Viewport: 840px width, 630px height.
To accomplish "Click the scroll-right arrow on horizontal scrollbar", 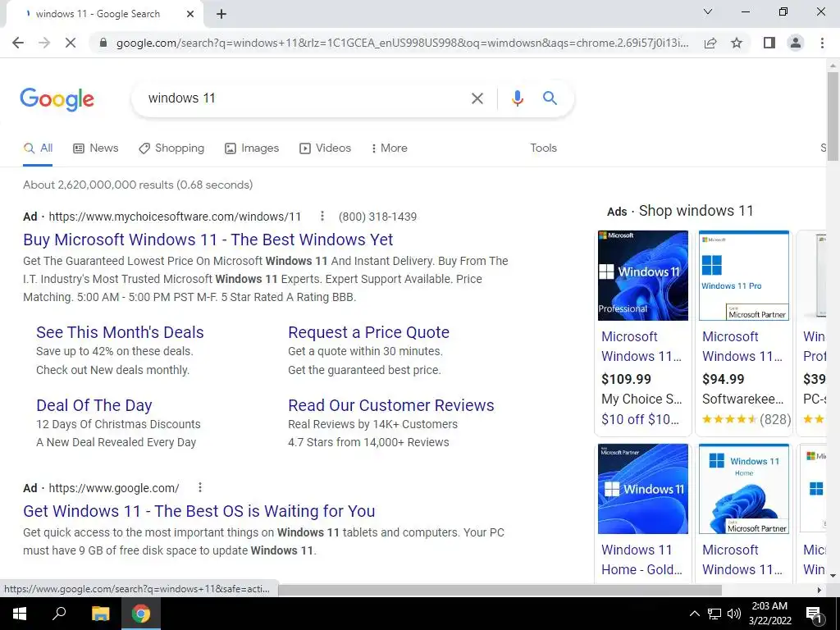I will 819,590.
